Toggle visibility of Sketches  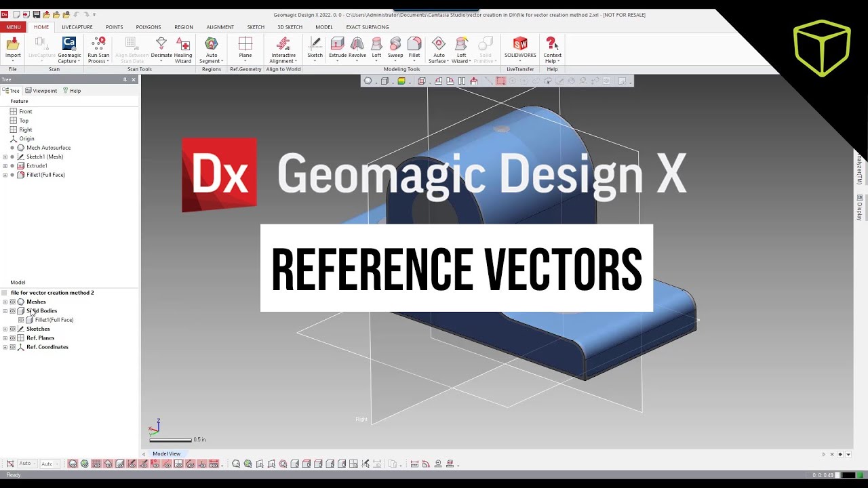point(12,329)
